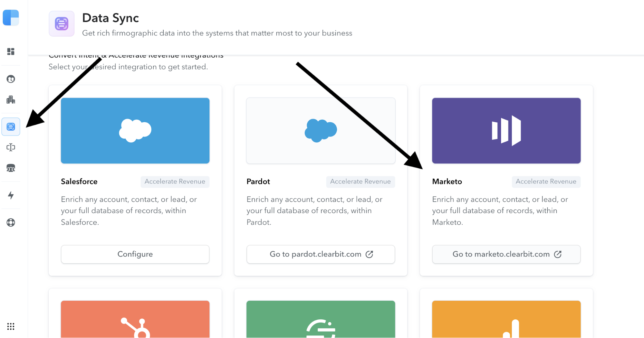Click the external link icon on Pardot button
The image size is (644, 338).
[370, 254]
